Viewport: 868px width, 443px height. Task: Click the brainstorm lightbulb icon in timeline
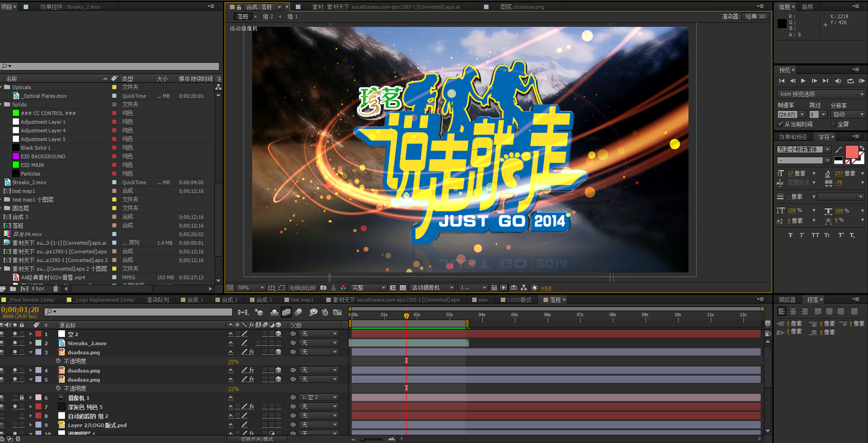pyautogui.click(x=313, y=312)
